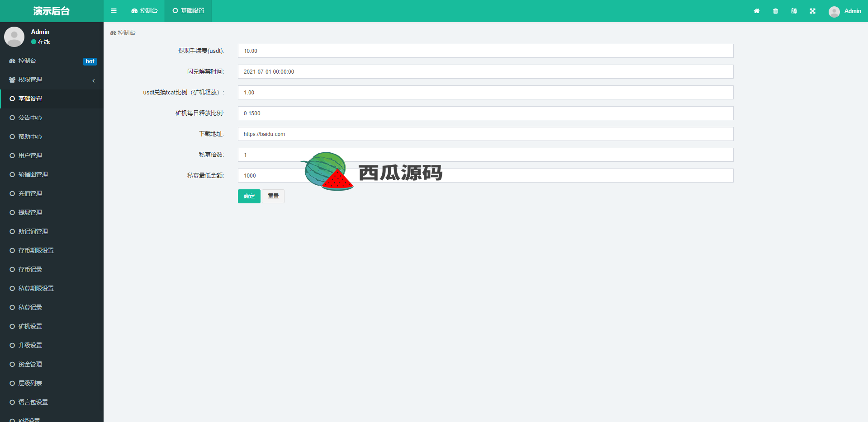Open 私募期限设置 menu item
Screen dimensions: 868x422
(x=52, y=288)
